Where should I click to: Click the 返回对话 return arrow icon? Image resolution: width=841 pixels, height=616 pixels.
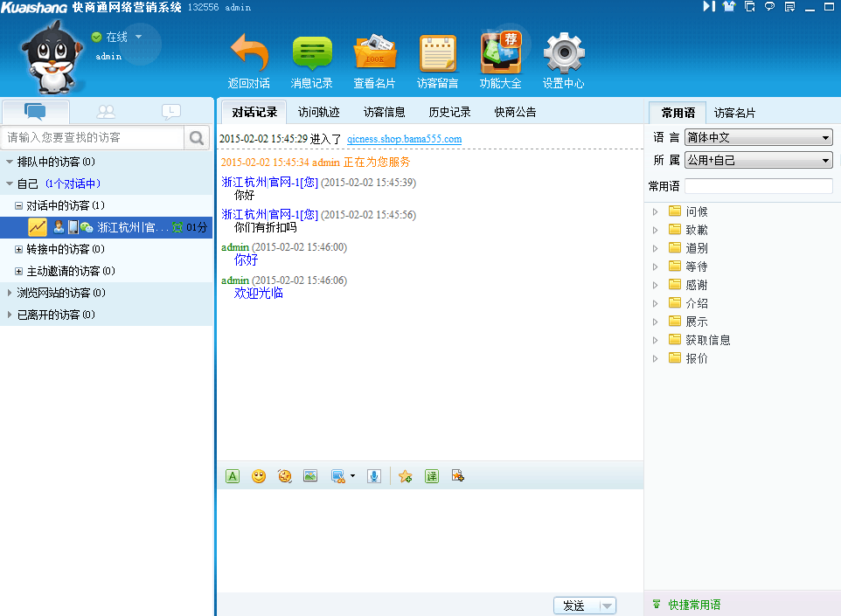tap(249, 54)
